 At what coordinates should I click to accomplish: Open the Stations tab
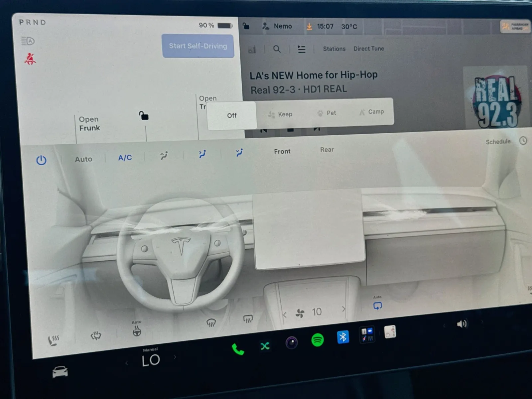click(x=334, y=49)
